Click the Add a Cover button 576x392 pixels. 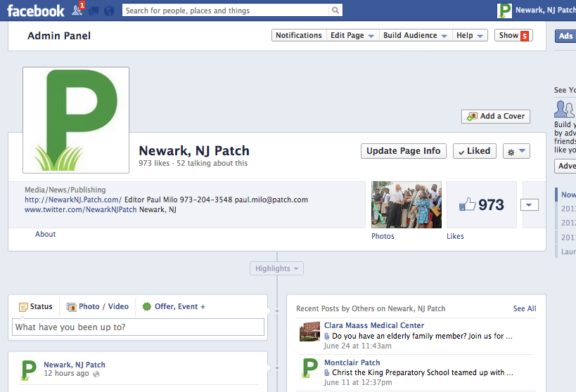point(496,117)
